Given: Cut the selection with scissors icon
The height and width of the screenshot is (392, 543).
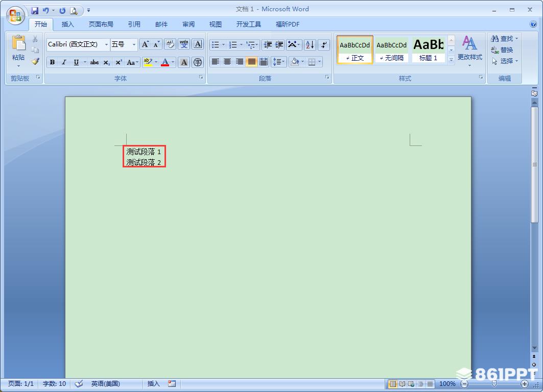Looking at the screenshot, I should point(35,39).
